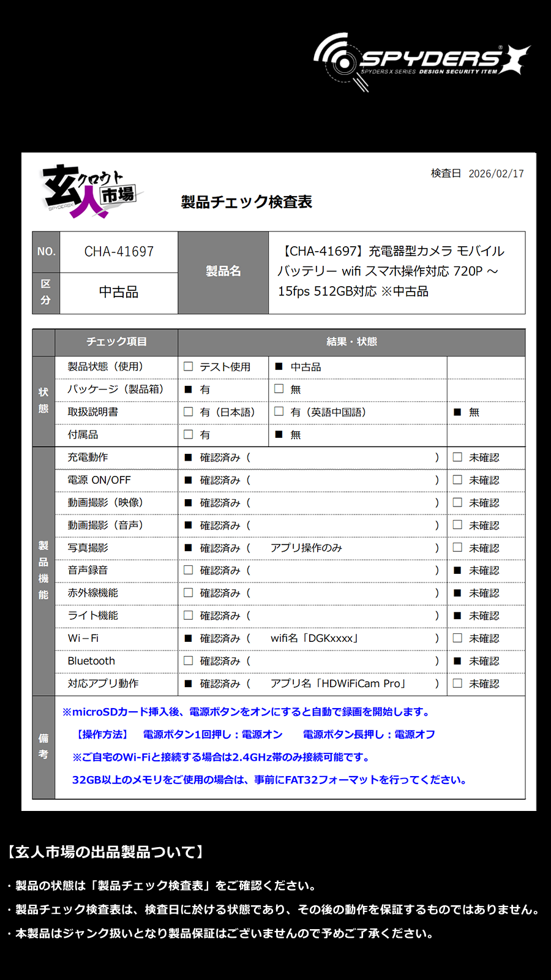This screenshot has width=551, height=980.
Task: Toggle the 中古品 checkbox in 製品状態 row
Action: pos(279,366)
